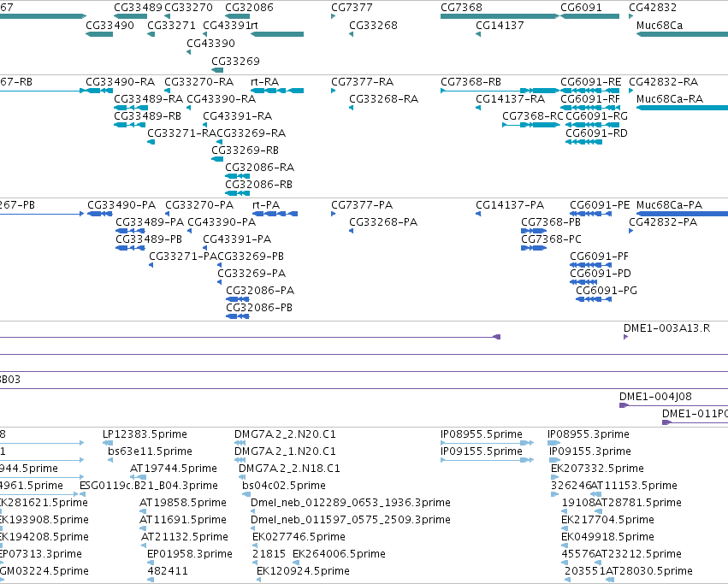Click the CG7377 gene label
Screen dimensions: 728x584
tap(352, 8)
